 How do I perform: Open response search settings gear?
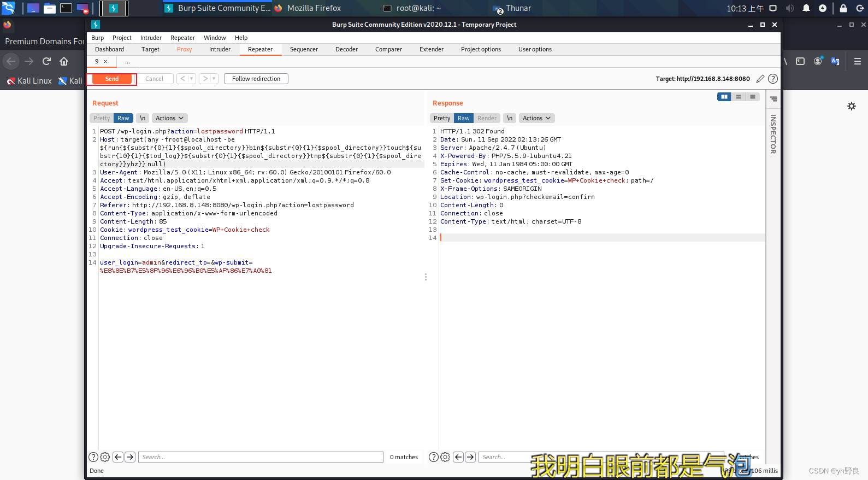click(x=445, y=457)
